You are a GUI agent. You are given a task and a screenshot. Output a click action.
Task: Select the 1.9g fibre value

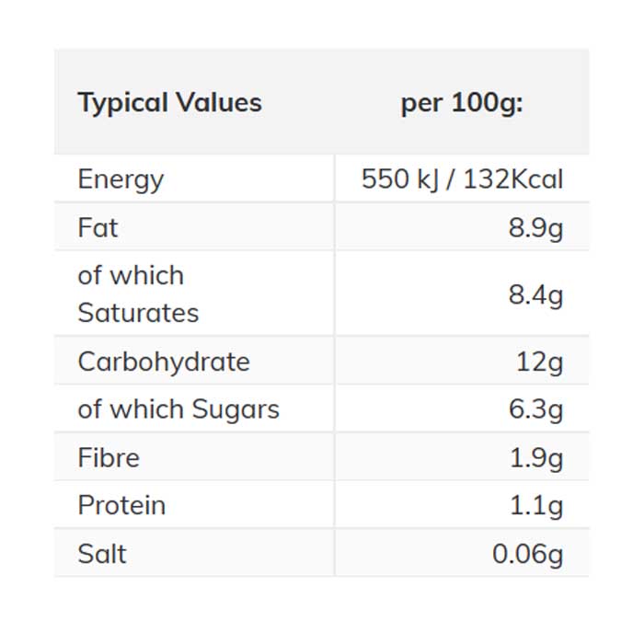[535, 457]
